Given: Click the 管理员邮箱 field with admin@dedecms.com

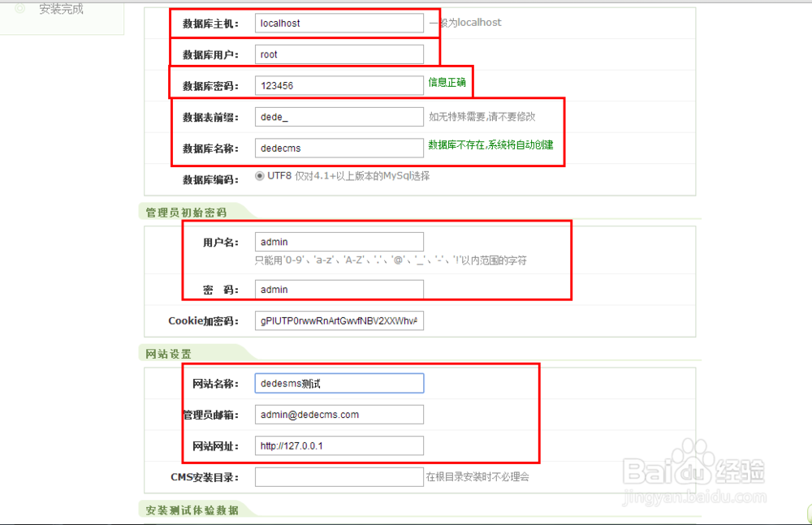Looking at the screenshot, I should click(x=339, y=414).
